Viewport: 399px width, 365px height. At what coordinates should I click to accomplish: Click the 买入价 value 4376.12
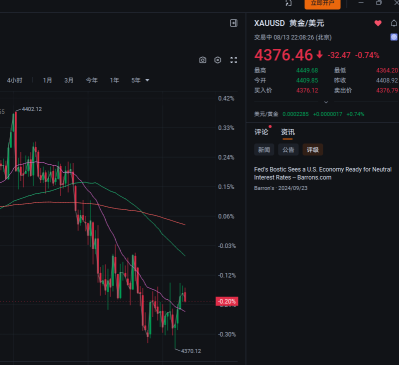tap(307, 90)
